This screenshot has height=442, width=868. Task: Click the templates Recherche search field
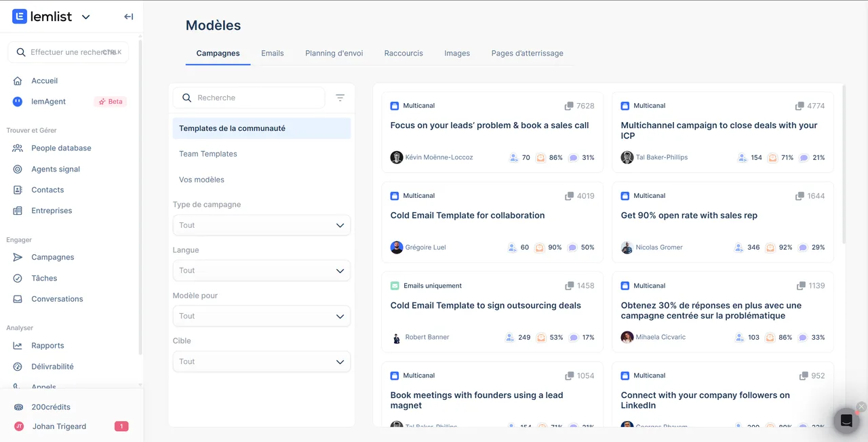coord(249,98)
